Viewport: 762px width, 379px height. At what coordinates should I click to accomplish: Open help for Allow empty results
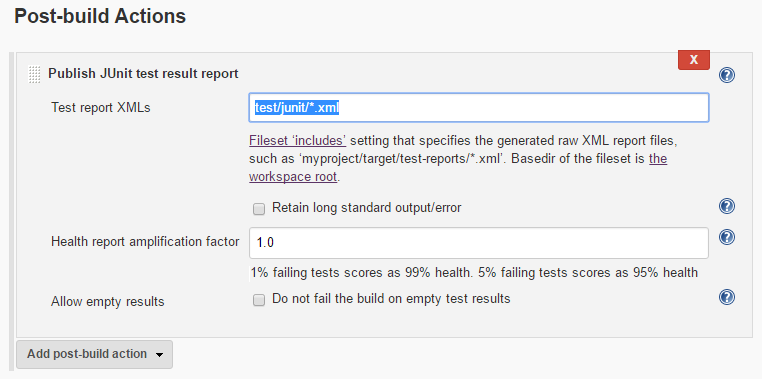point(727,297)
